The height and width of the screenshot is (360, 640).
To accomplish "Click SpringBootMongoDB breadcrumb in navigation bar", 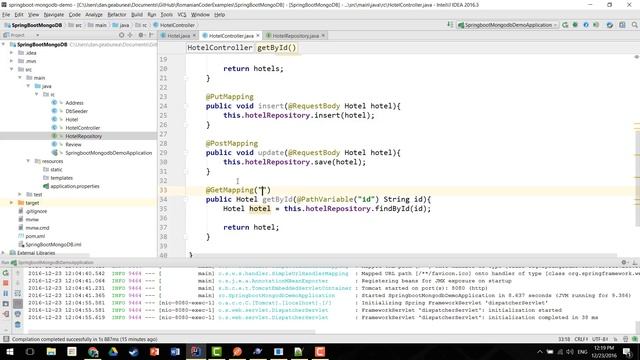I will click(33, 25).
